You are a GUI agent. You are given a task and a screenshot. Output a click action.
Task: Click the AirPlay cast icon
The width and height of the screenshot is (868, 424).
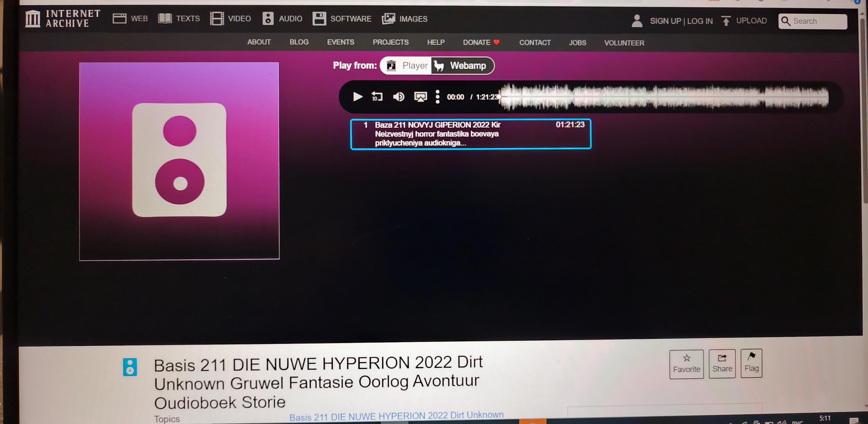[420, 97]
